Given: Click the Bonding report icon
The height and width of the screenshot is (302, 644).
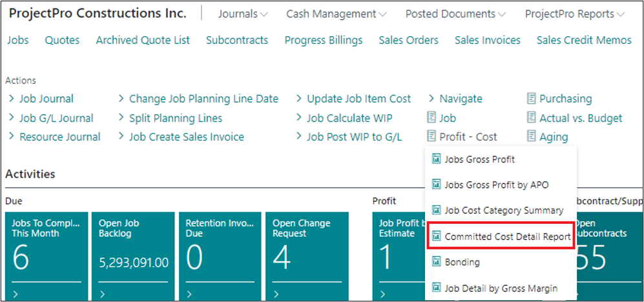Looking at the screenshot, I should point(436,263).
